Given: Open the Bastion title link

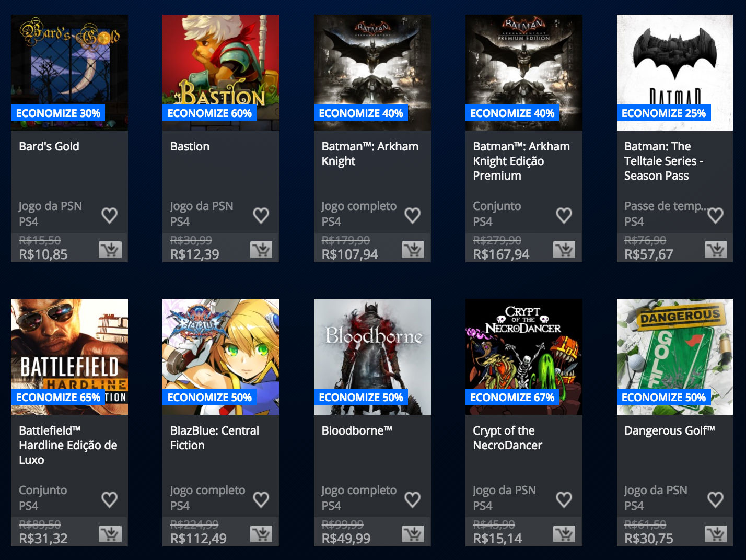Looking at the screenshot, I should [190, 146].
